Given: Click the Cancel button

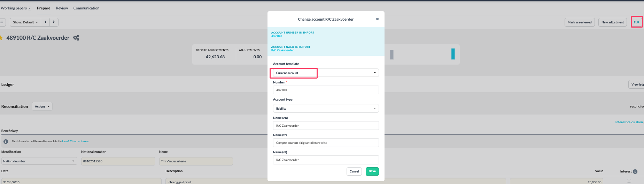Looking at the screenshot, I should tap(354, 171).
